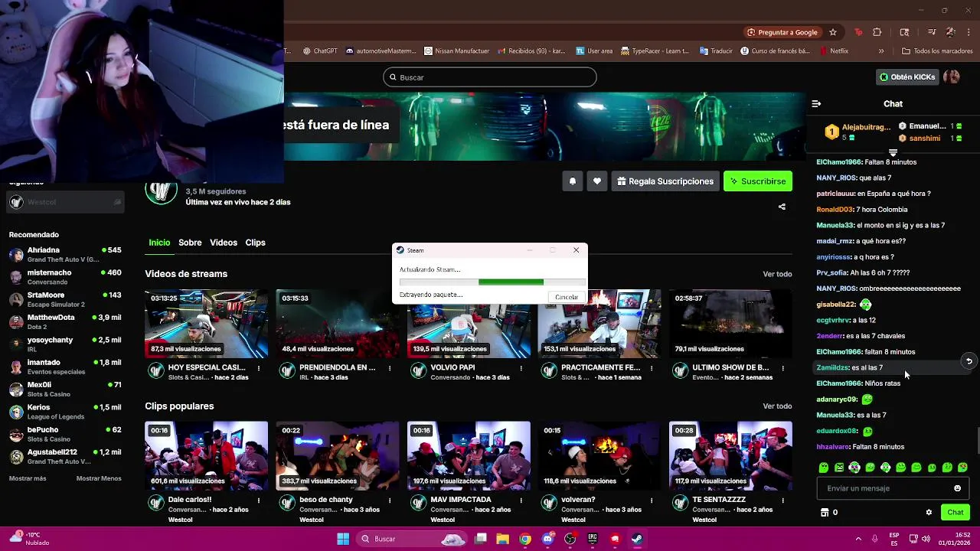Click the headphones emote with purple eyes
This screenshot has height=551, width=980.
coord(854,468)
